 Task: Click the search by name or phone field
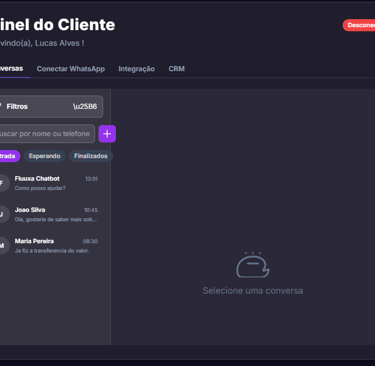click(47, 134)
